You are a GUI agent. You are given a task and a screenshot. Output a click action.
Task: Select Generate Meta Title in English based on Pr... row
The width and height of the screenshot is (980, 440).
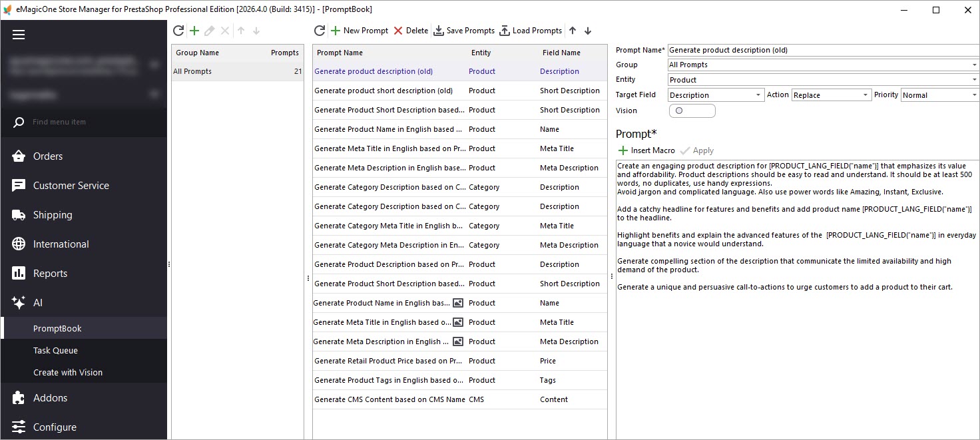tap(459, 148)
